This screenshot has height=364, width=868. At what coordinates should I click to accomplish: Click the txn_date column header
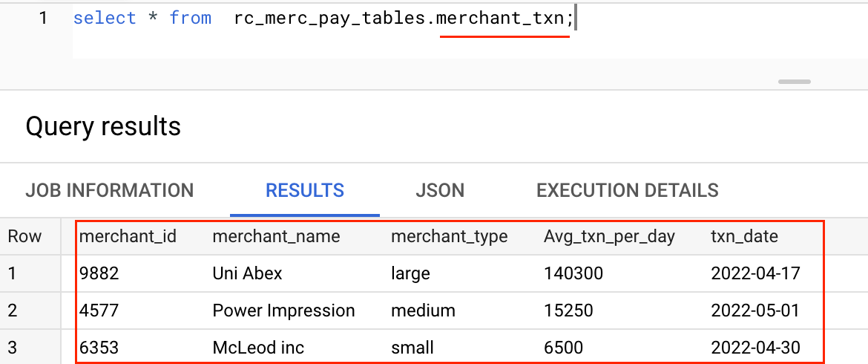coord(745,236)
